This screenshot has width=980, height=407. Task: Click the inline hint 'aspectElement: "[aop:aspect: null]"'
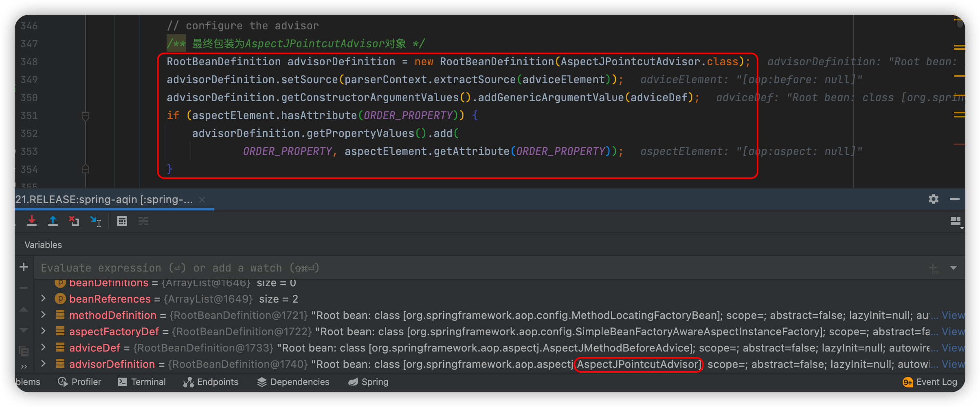(x=751, y=151)
